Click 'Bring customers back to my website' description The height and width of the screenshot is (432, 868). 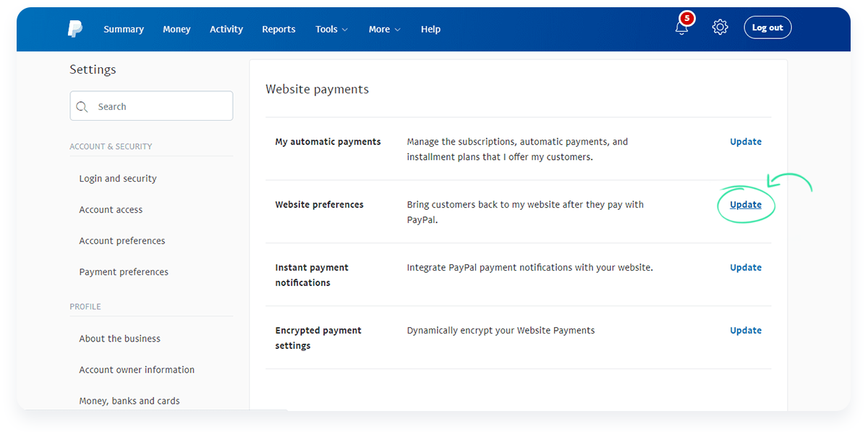[x=525, y=212]
